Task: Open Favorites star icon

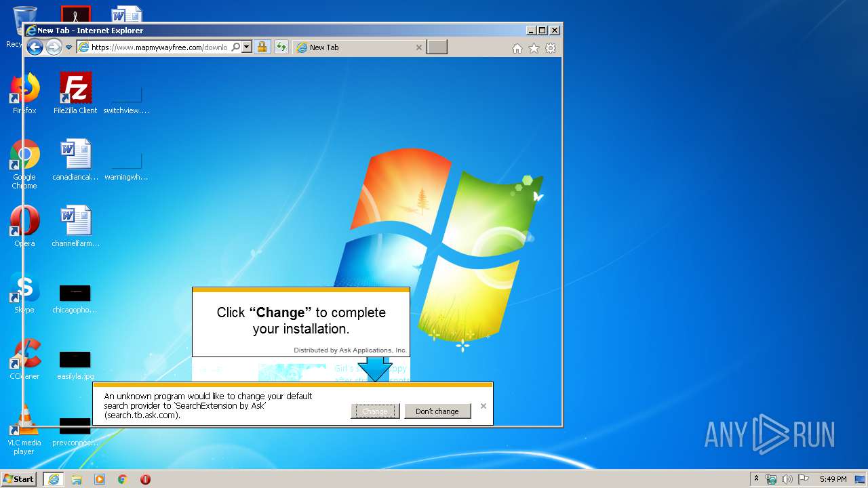Action: pos(534,48)
